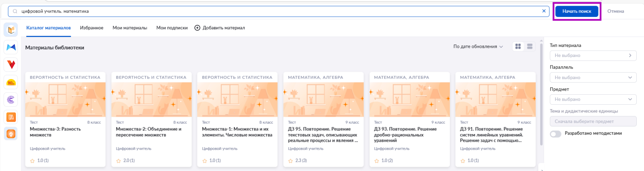Click Тема и дидактические единицы field

tap(593, 121)
